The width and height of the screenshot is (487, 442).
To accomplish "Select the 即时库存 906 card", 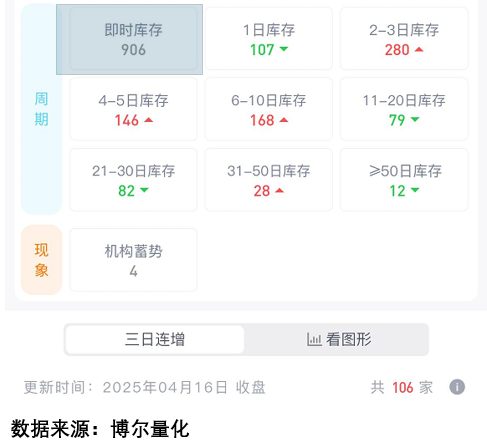I will pyautogui.click(x=133, y=39).
